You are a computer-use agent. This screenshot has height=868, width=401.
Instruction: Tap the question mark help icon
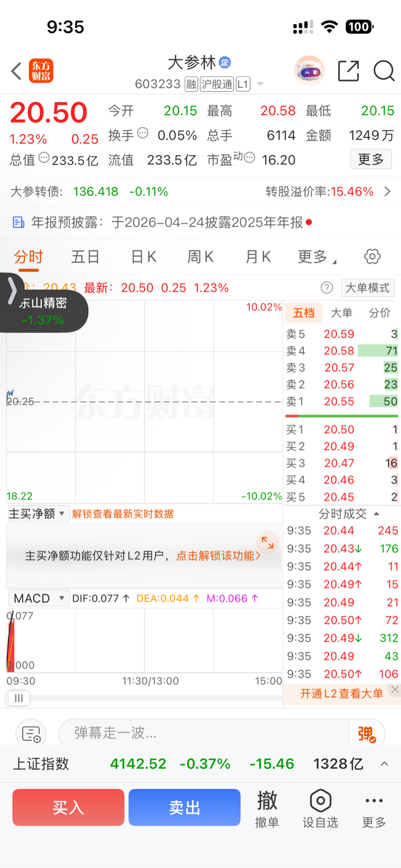(327, 288)
